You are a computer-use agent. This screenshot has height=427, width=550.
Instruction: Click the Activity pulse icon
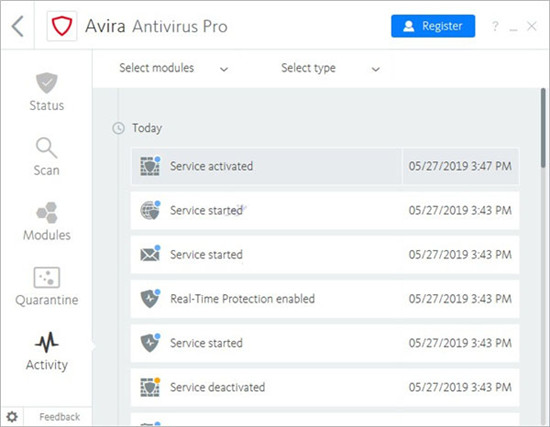coord(47,342)
